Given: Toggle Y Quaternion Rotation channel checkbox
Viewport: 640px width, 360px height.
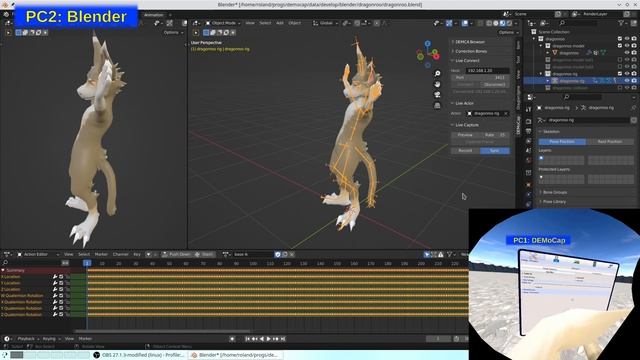Looking at the screenshot, I should click(61, 308).
